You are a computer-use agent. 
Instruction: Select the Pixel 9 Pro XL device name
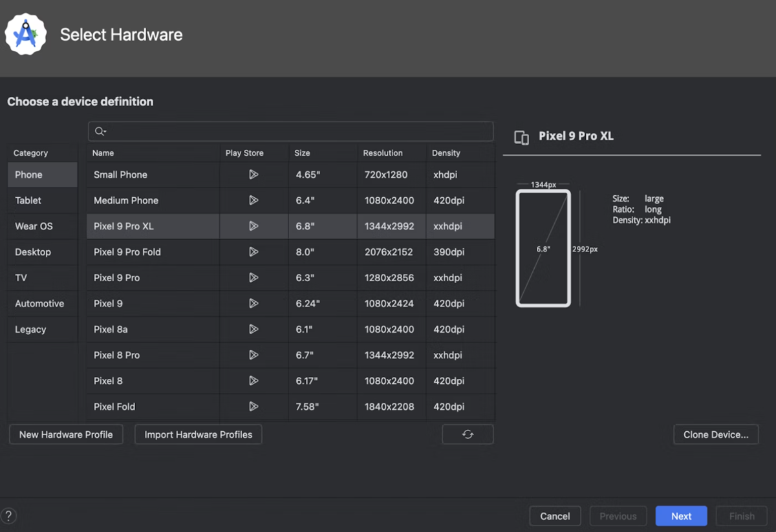click(x=124, y=226)
